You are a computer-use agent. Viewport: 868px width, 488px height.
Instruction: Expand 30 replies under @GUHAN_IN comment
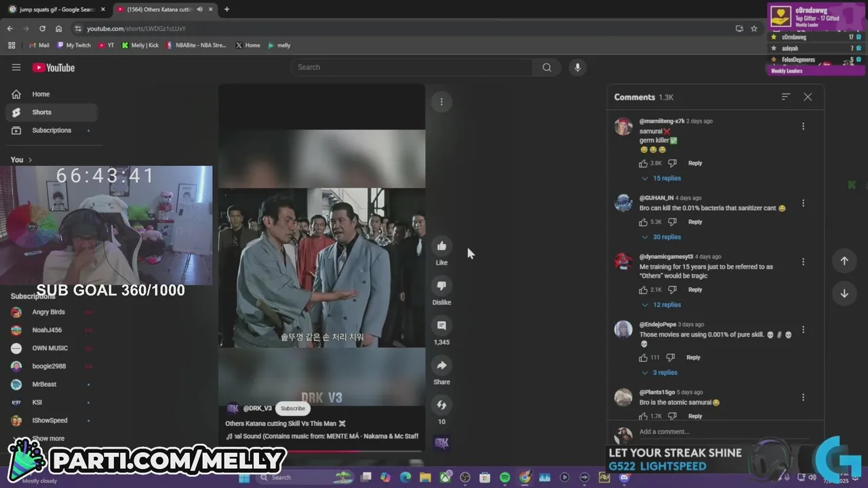(x=661, y=237)
